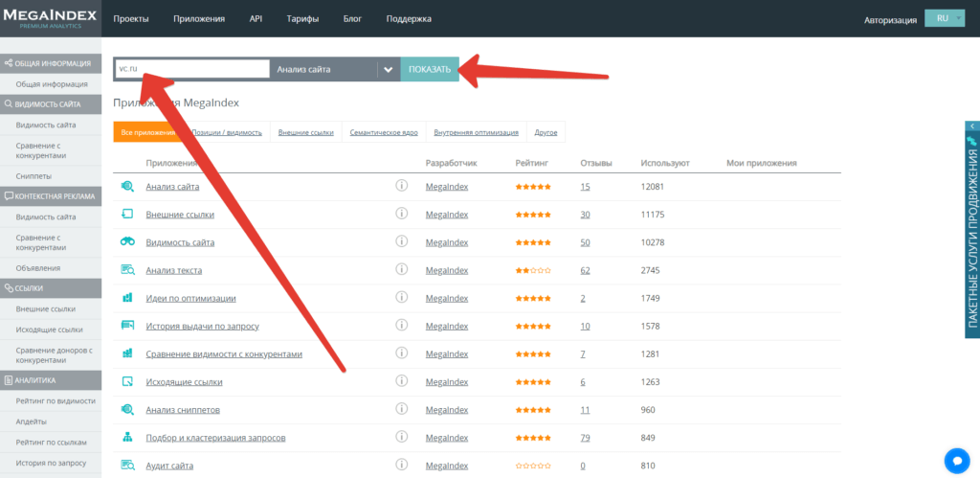Click the Внешние ссылки row icon
The image size is (980, 478).
click(127, 214)
